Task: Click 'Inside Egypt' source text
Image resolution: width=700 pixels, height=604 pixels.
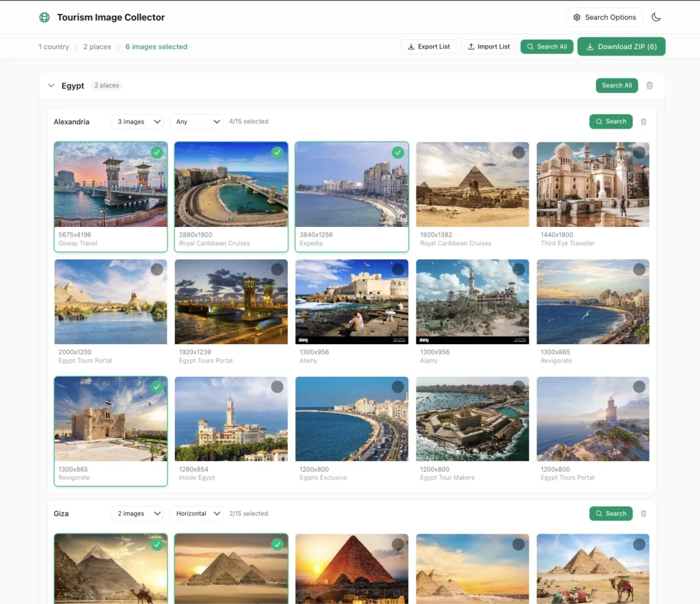Action: 197,477
